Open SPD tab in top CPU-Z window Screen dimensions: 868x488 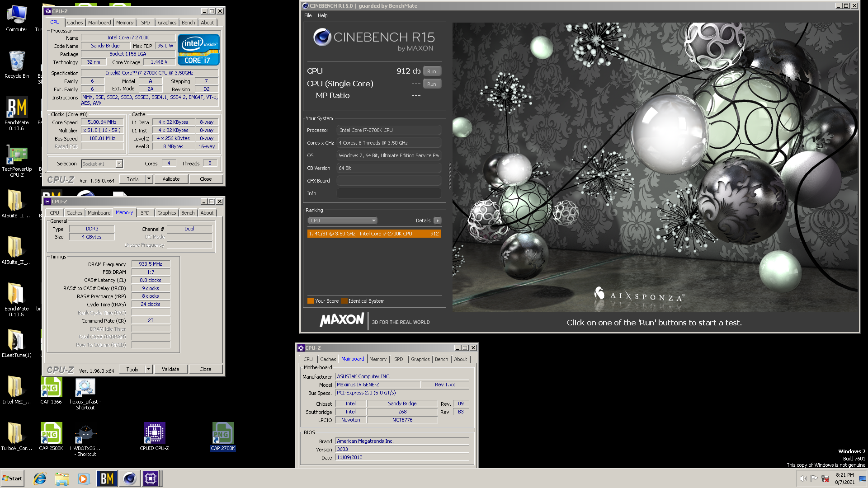click(x=146, y=23)
